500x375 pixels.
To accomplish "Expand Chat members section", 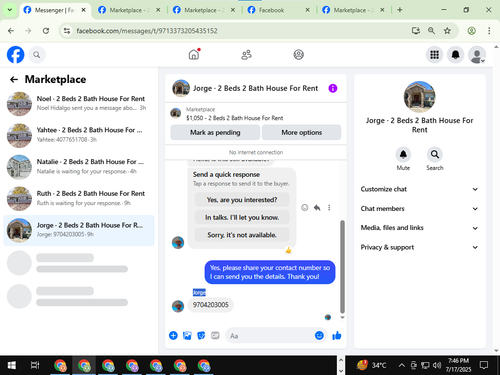I will [419, 209].
